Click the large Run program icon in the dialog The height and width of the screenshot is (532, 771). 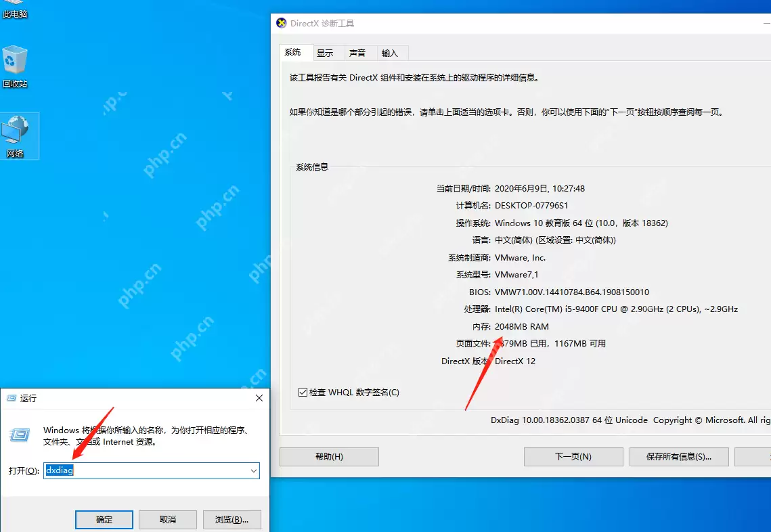22,435
